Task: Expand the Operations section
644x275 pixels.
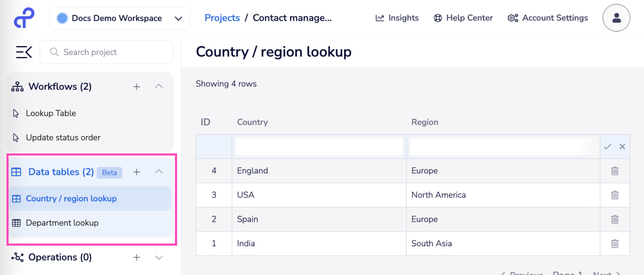Action: (x=159, y=257)
